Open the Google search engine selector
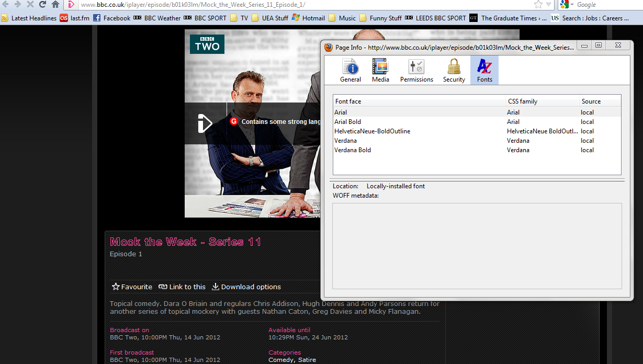This screenshot has width=643, height=364. point(567,5)
